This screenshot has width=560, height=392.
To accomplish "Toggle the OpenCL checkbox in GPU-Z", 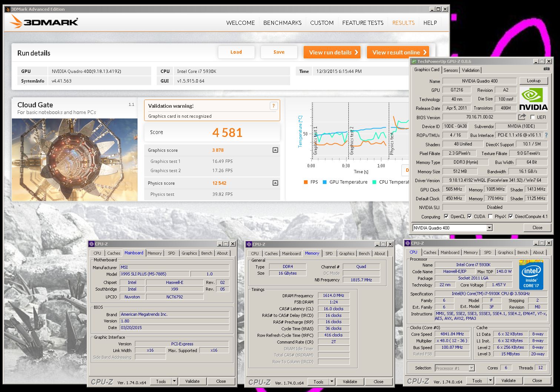I will tap(446, 217).
